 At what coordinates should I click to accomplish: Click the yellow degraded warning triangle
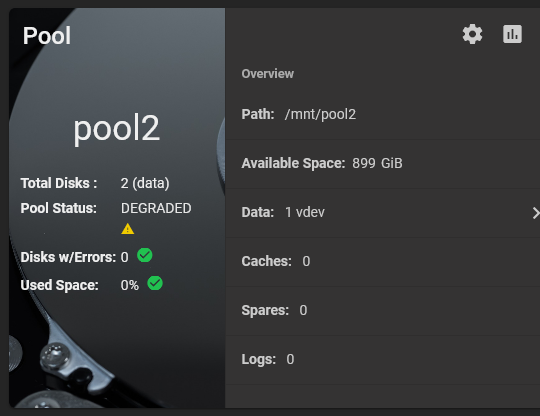pyautogui.click(x=127, y=229)
